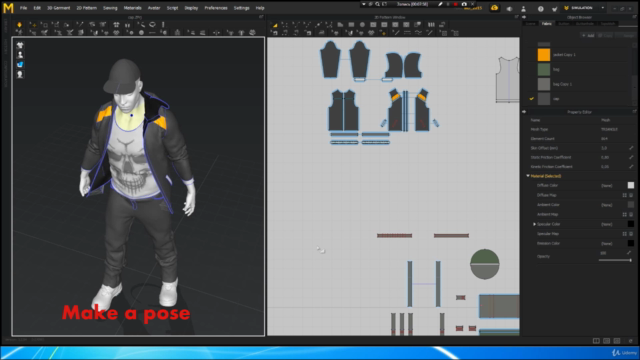Delete the Diffuse Map with trash icon
640x360 pixels.
tap(631, 195)
